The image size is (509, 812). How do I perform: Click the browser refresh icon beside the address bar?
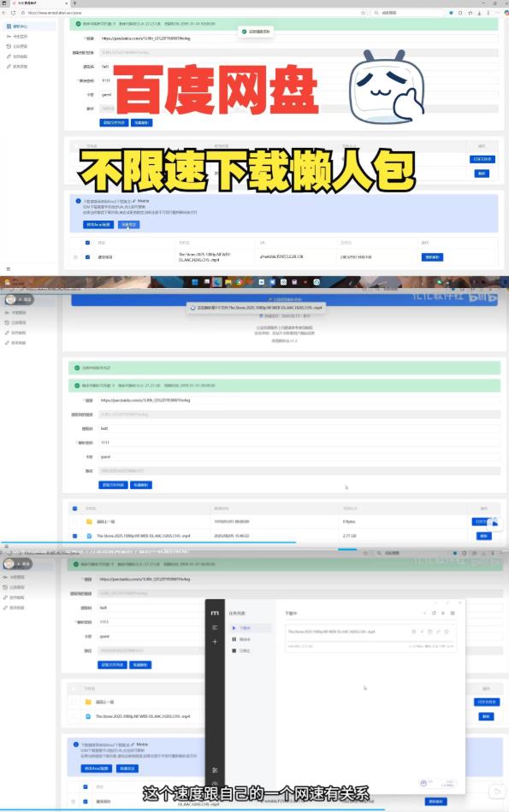13,13
